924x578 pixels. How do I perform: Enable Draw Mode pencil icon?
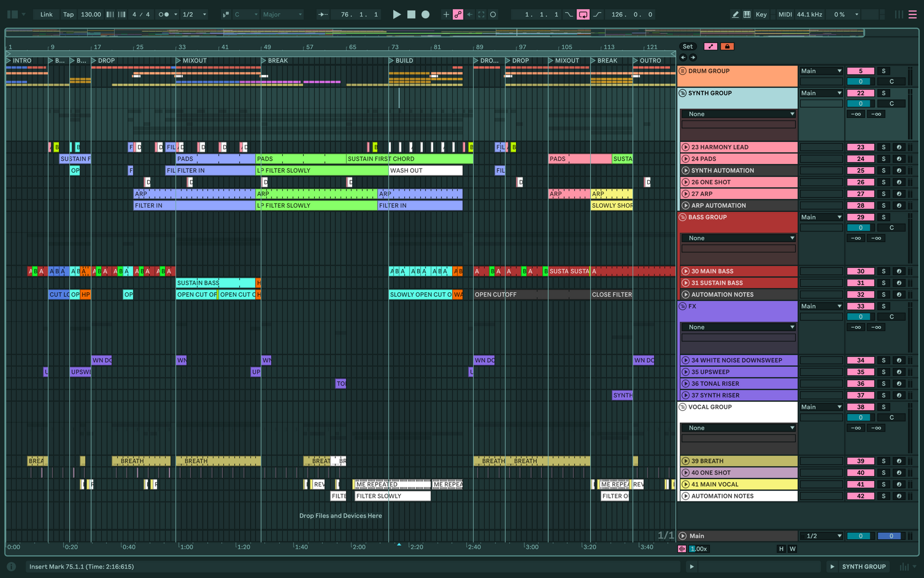pos(735,14)
